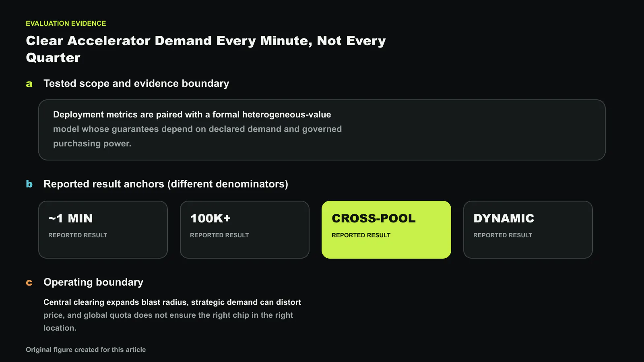The height and width of the screenshot is (362, 644).
Task: Click the 'Reported result anchors' heading
Action: click(166, 184)
